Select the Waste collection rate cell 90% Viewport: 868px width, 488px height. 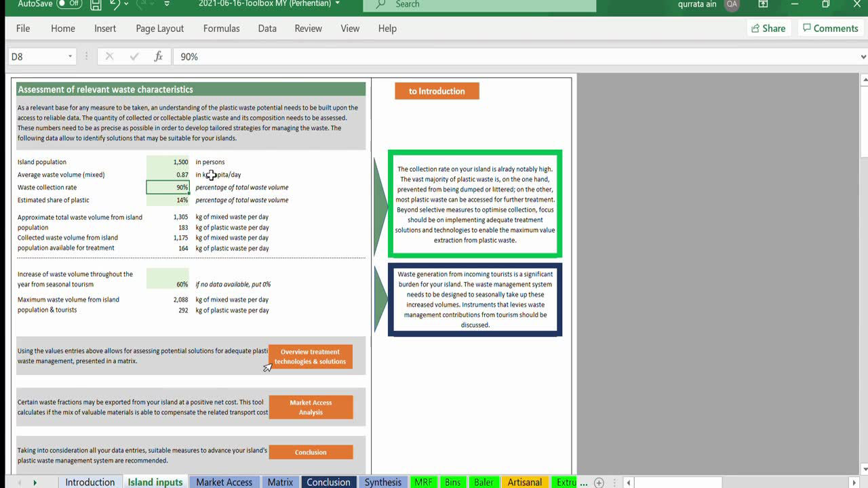click(167, 188)
